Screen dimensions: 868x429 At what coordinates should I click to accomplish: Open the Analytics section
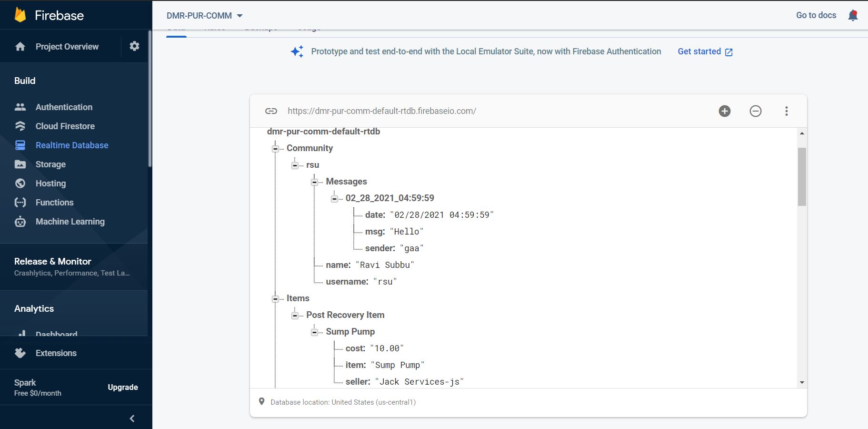click(34, 308)
